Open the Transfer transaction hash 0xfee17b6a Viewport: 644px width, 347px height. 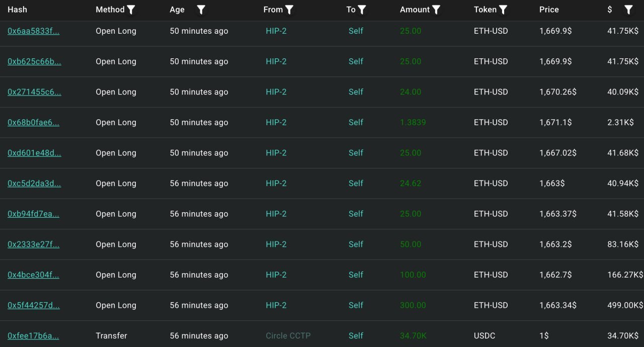click(33, 336)
